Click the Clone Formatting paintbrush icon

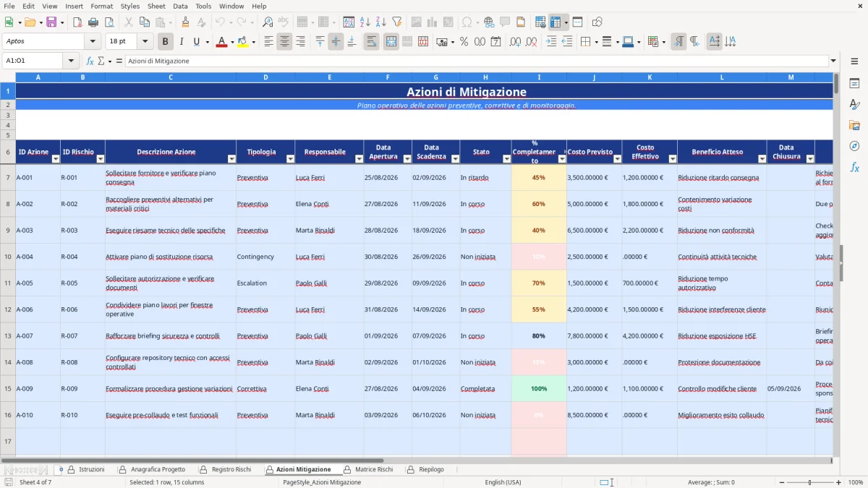(185, 22)
